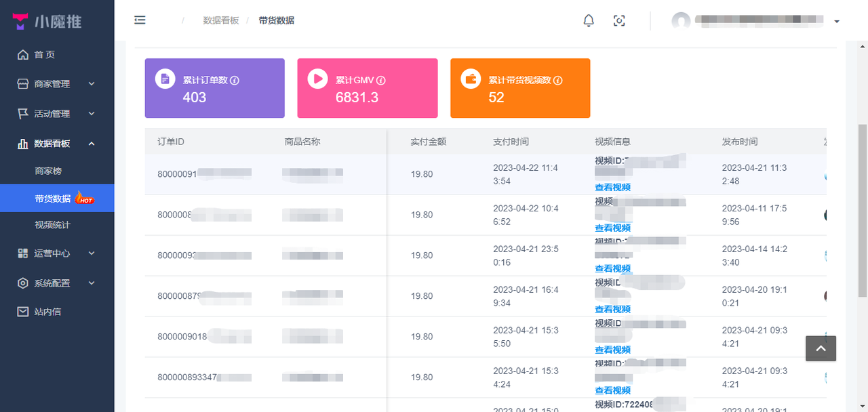The image size is (868, 412).
Task: Open 站内信 inbox
Action: tap(47, 312)
